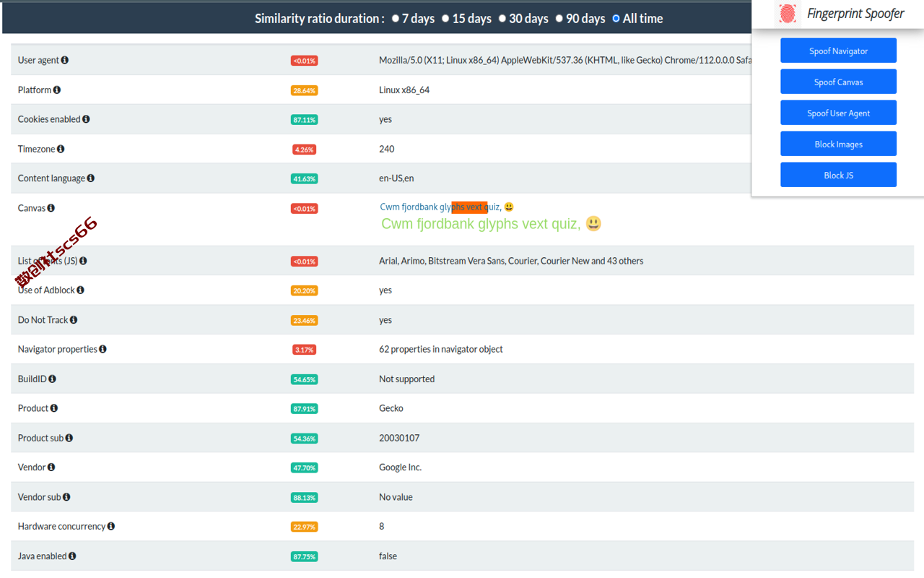Click the Timezone 4.26% badge
924x578 pixels.
click(x=304, y=150)
